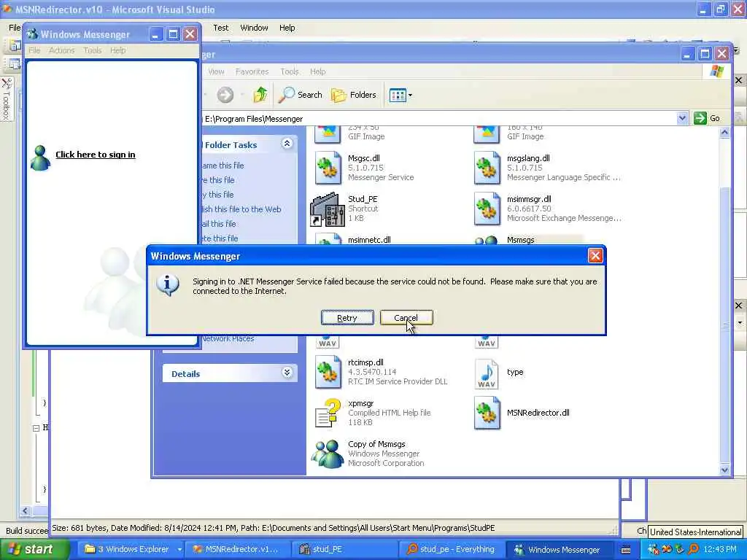Click Cancel in the sign-in failed dialog

pos(406,318)
